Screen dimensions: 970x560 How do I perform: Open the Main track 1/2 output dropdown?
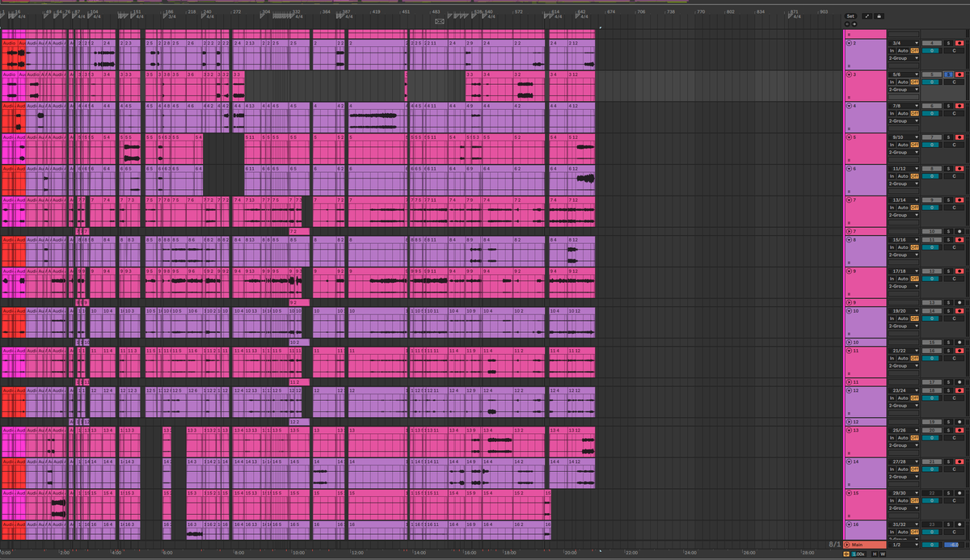point(904,545)
